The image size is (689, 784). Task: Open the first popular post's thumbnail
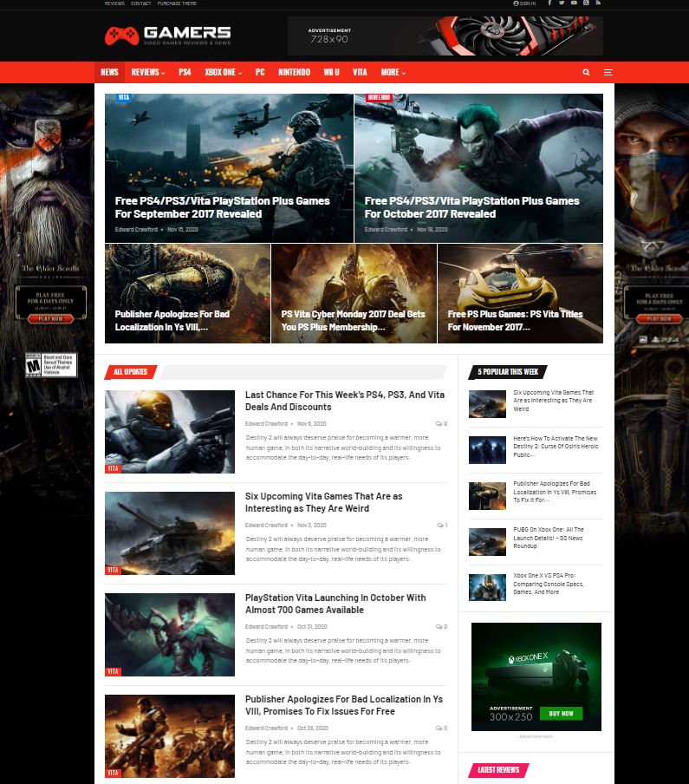coord(487,404)
